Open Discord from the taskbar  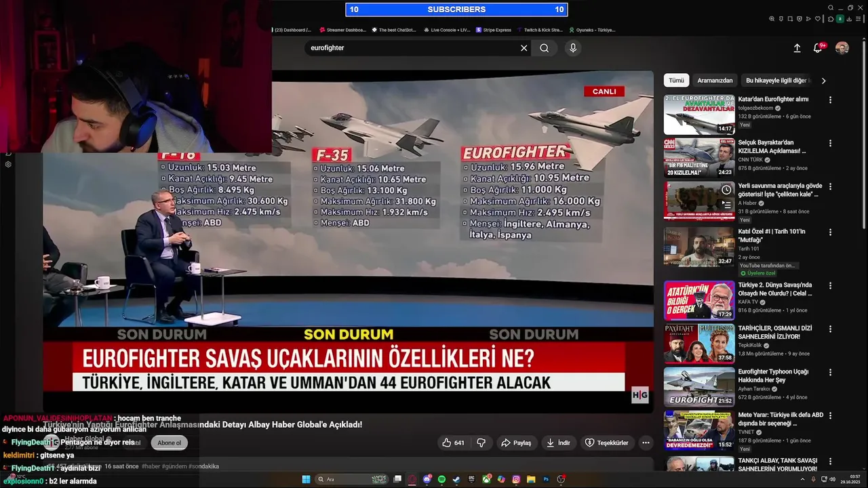point(427,479)
